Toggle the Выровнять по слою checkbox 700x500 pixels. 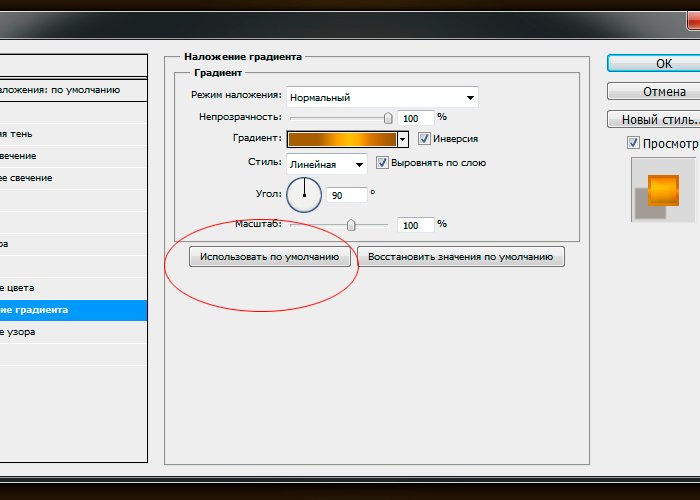click(x=382, y=163)
